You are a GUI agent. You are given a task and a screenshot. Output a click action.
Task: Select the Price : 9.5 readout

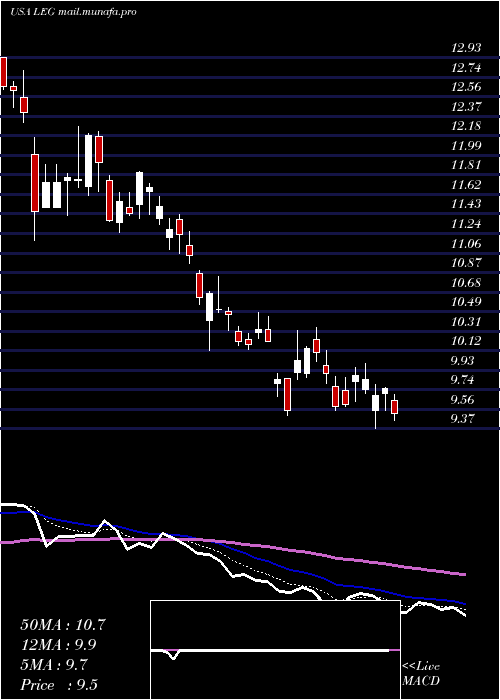58,685
